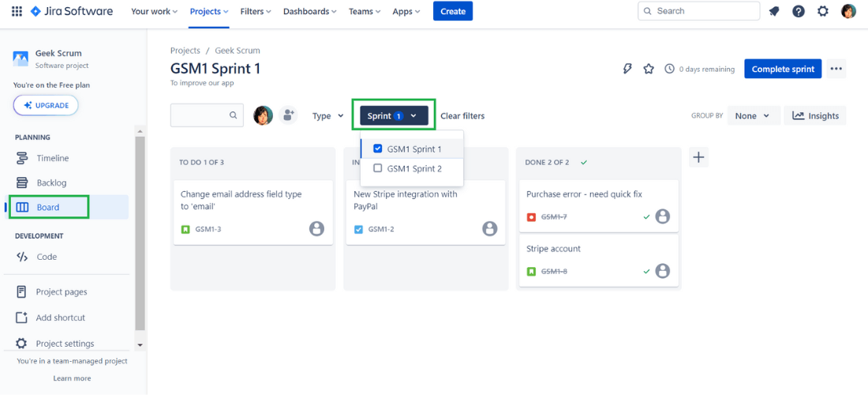868x395 pixels.
Task: Click the assignee icon on GSM1-2 card
Action: click(489, 228)
